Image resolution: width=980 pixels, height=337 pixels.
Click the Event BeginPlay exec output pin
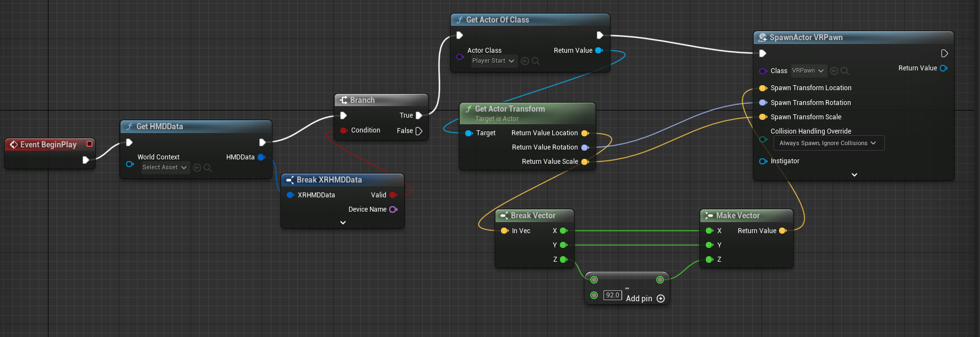(x=85, y=160)
